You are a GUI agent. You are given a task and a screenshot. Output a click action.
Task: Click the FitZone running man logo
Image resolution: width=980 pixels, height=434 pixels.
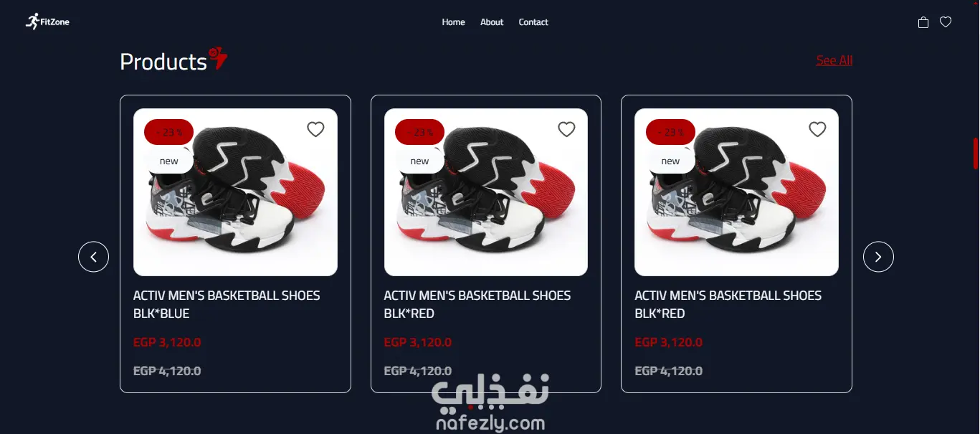pyautogui.click(x=47, y=22)
